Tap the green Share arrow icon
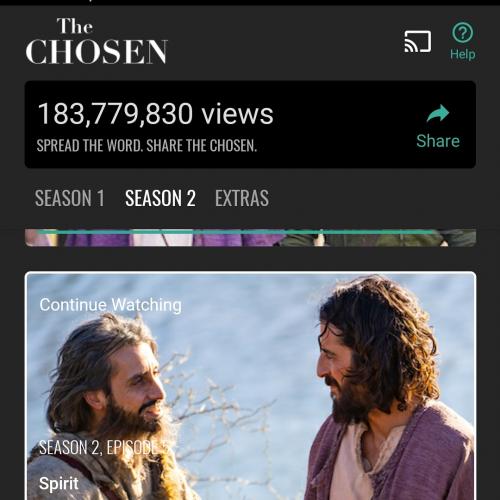 [x=438, y=114]
